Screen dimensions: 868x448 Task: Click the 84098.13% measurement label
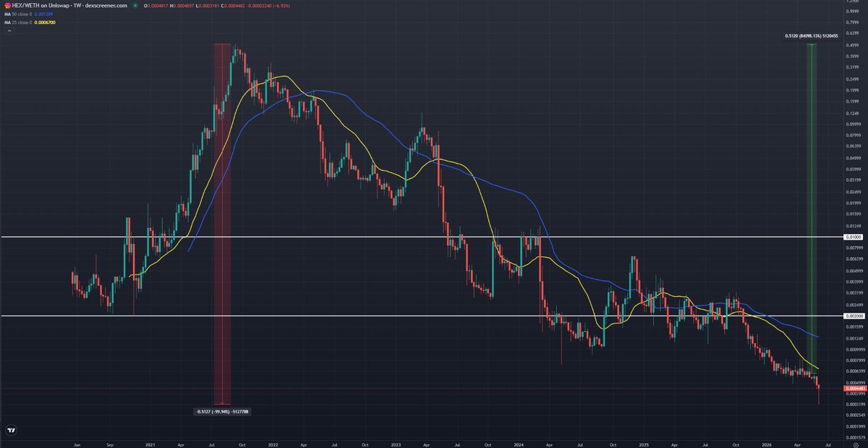tap(812, 35)
